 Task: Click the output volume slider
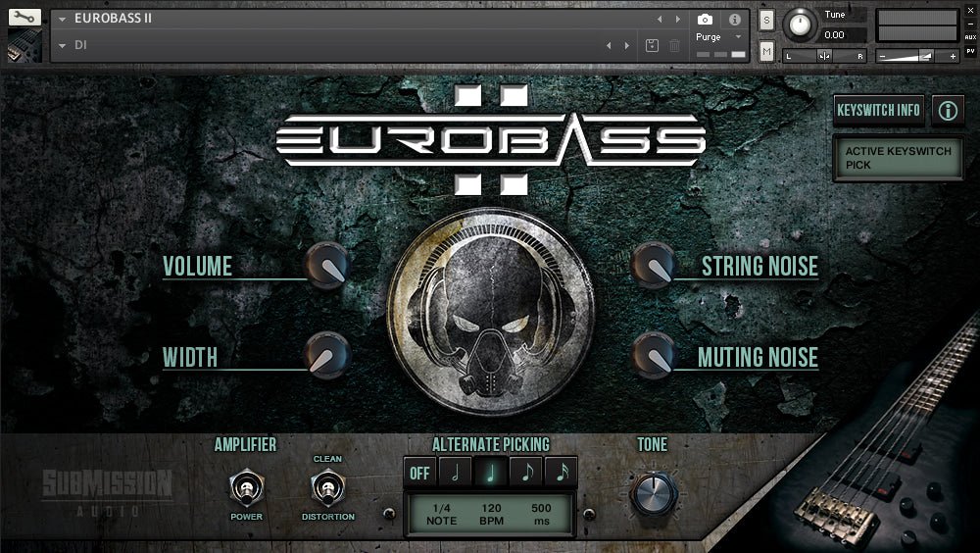point(917,56)
